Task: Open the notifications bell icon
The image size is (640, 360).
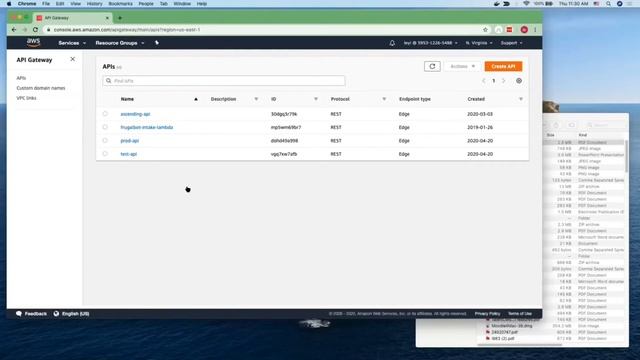Action: (392, 43)
